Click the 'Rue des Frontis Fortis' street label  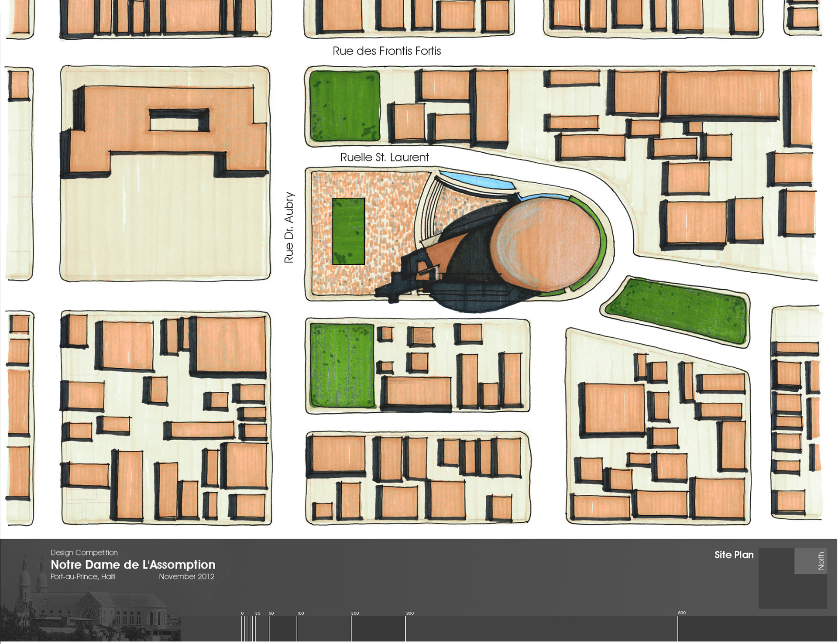(387, 51)
